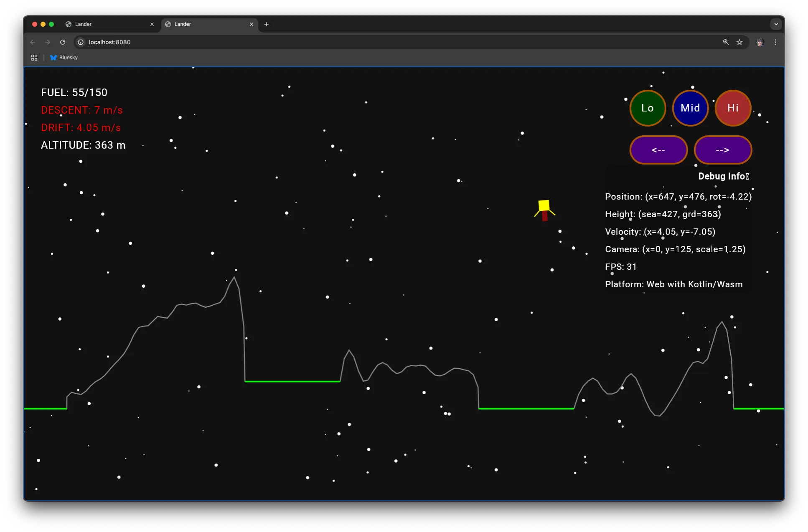Open the tab groups grid icon

[x=34, y=57]
